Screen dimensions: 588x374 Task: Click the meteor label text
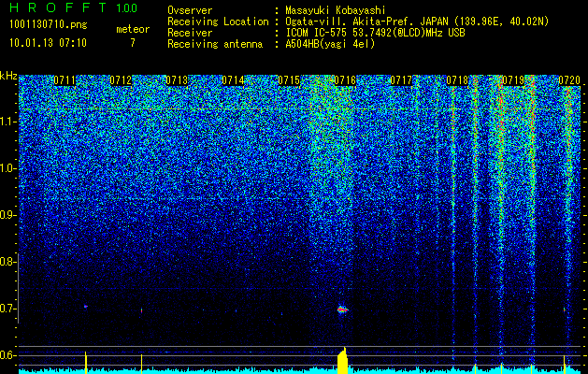pyautogui.click(x=133, y=29)
